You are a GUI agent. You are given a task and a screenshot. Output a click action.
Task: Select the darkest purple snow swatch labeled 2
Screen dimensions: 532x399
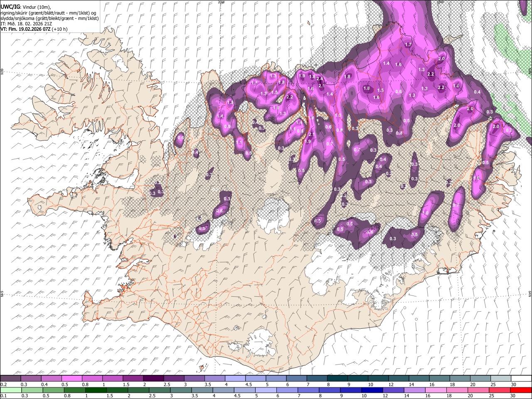[153, 379]
